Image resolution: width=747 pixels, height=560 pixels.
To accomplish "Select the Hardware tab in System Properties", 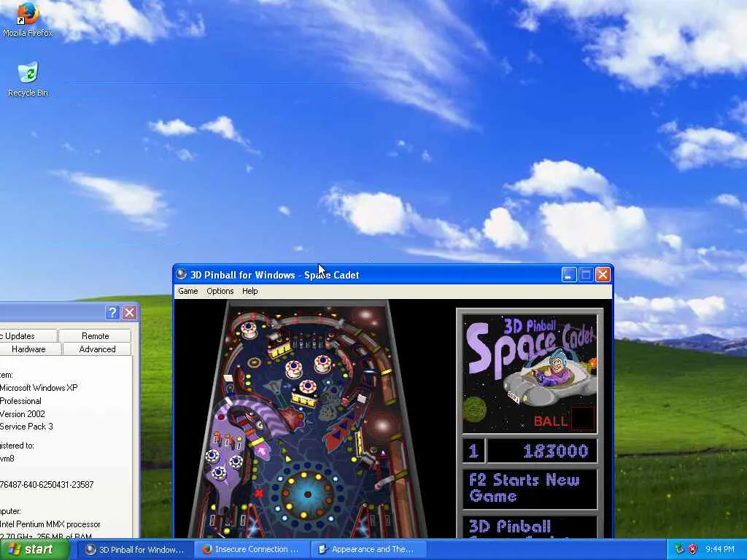I will 28,349.
